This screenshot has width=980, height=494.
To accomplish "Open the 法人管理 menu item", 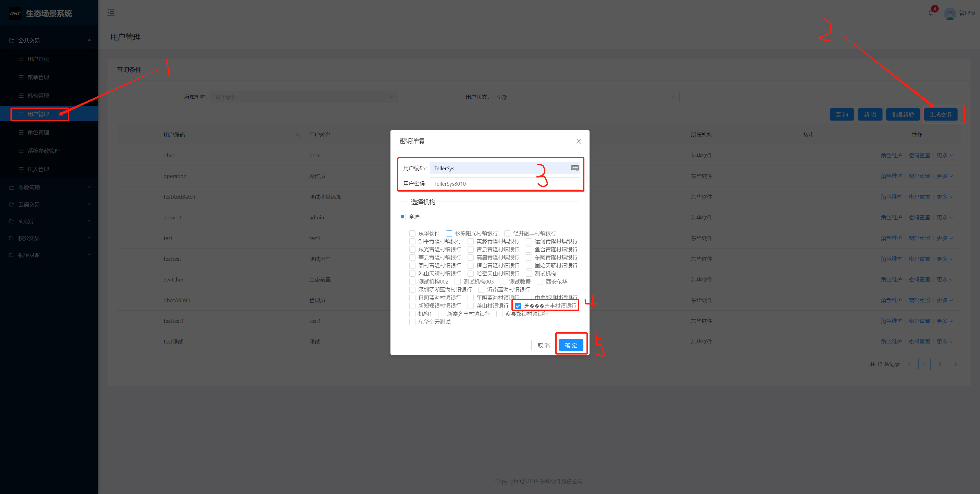I will click(49, 169).
